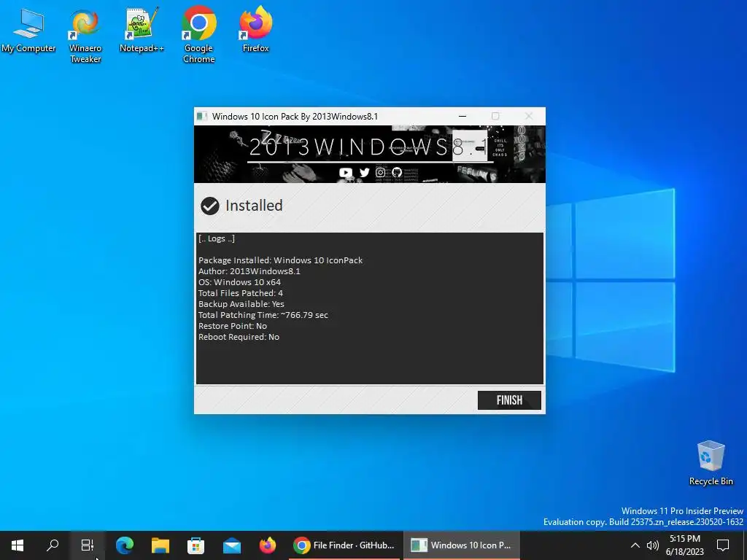
Task: Switch to File Finder GitHub Chrome taskbar item
Action: (344, 545)
